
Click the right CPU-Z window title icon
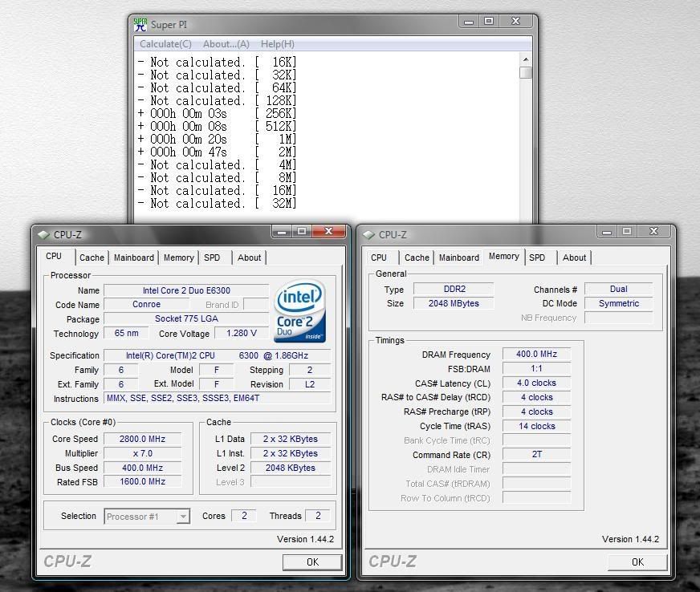click(368, 235)
